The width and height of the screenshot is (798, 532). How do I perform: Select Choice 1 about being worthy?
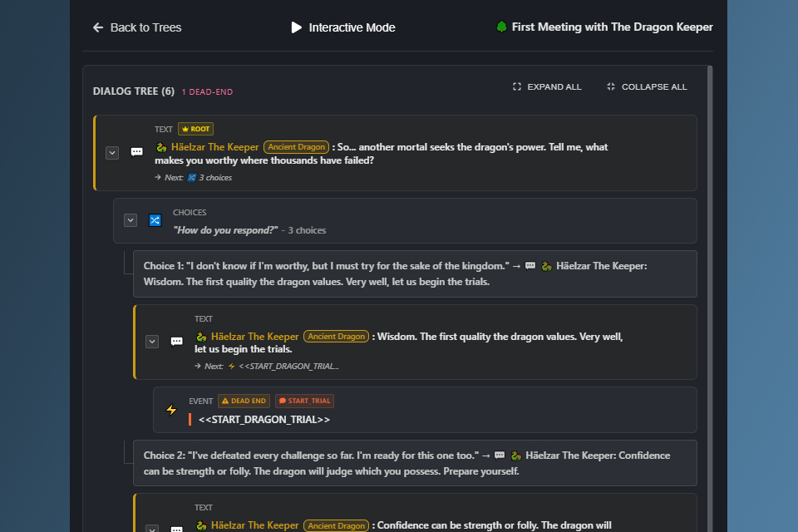pyautogui.click(x=414, y=272)
